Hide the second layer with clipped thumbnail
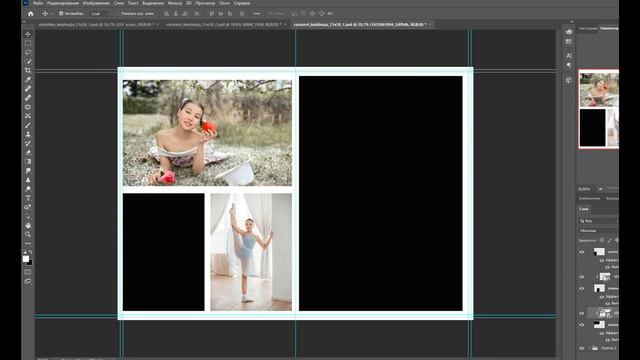The image size is (640, 360). coord(582,277)
